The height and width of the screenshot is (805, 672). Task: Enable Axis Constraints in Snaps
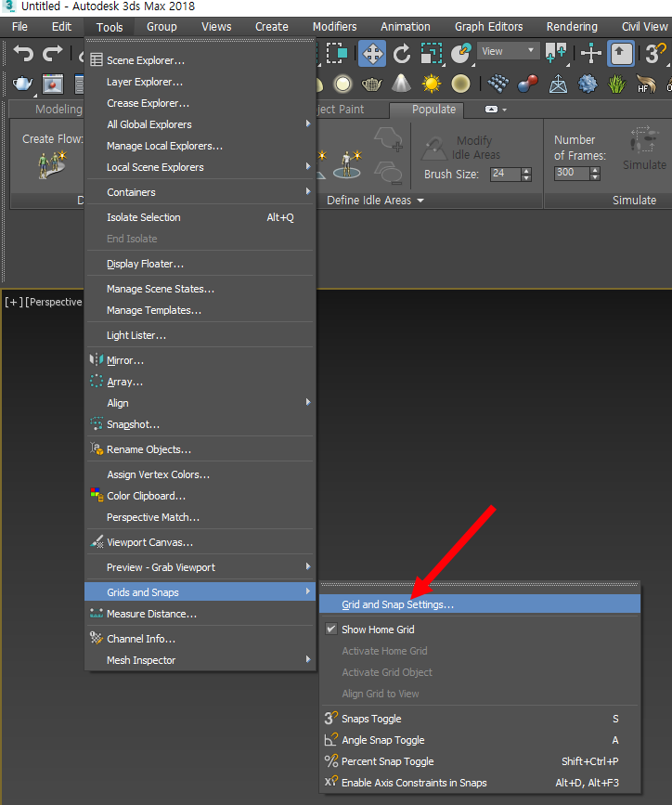480,783
